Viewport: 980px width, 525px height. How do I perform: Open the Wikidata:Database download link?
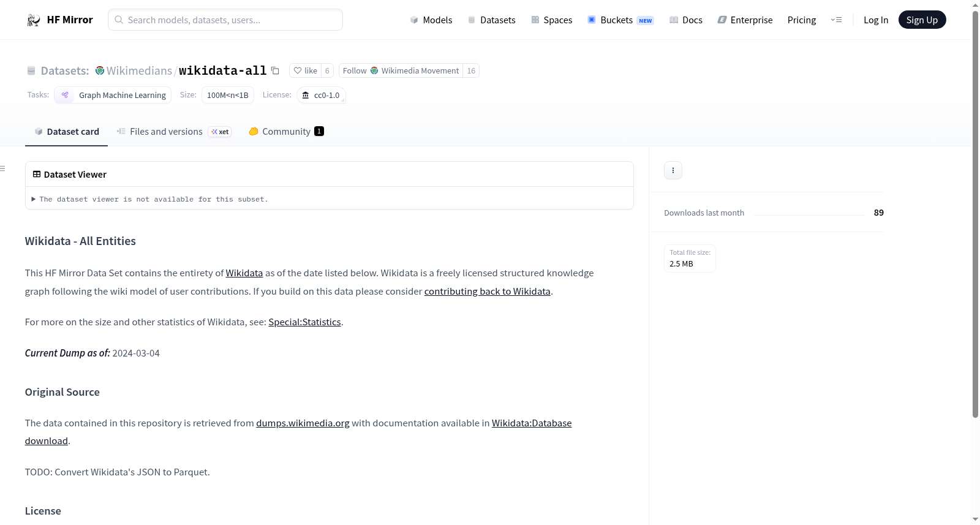(532, 423)
